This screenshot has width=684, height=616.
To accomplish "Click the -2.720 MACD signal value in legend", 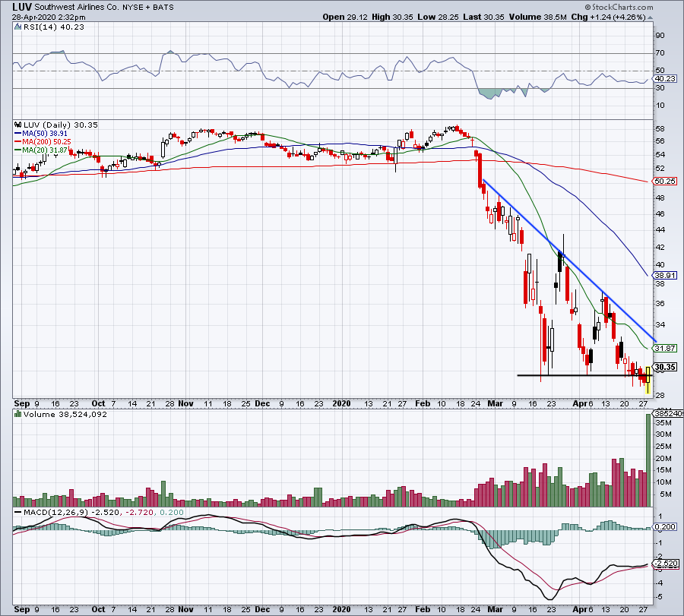I will click(x=139, y=512).
